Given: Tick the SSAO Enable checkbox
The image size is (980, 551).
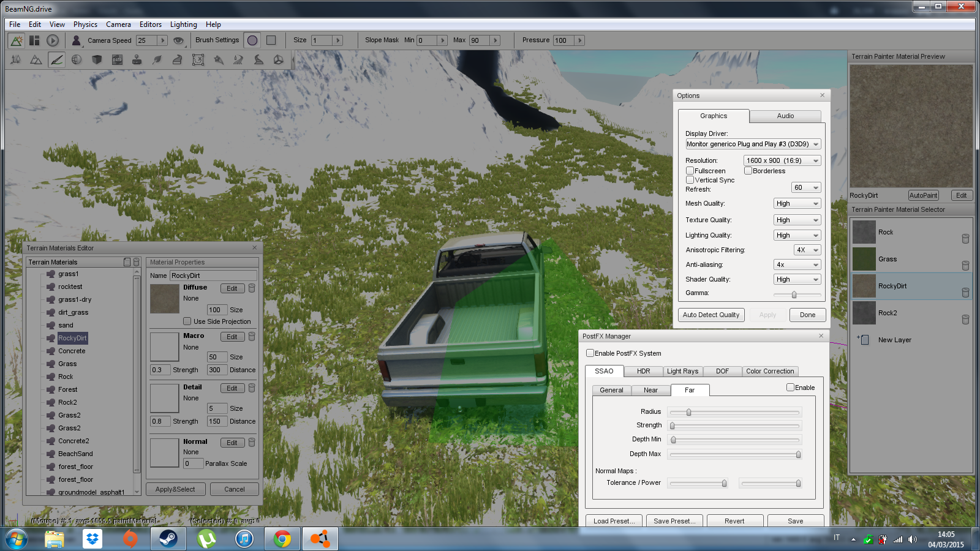Looking at the screenshot, I should 791,388.
